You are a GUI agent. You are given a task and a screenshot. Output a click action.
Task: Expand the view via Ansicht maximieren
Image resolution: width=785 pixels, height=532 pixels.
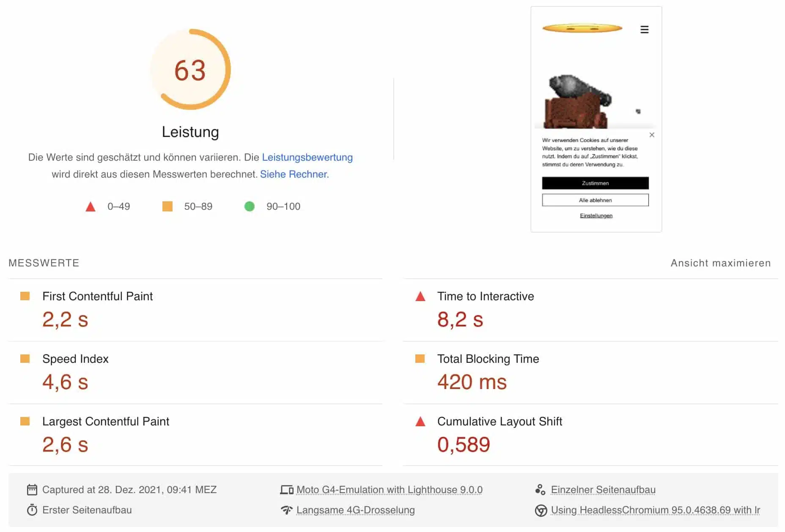[721, 263]
